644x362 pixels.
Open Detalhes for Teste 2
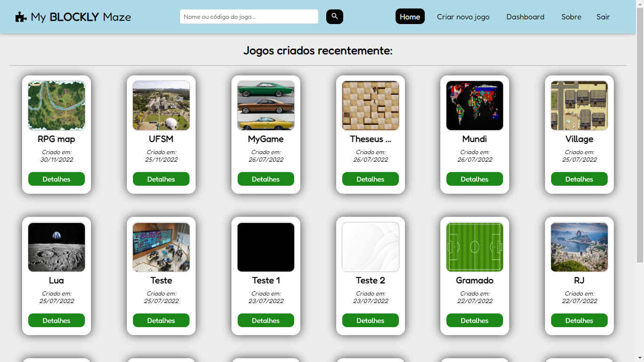click(x=371, y=321)
